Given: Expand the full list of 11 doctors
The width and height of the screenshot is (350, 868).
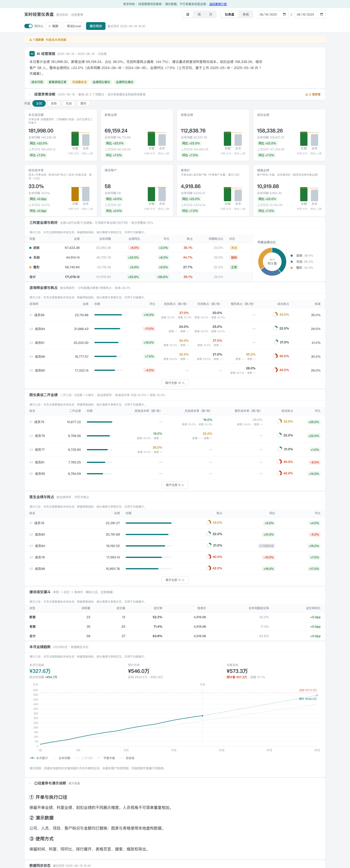Looking at the screenshot, I should click(x=175, y=580).
